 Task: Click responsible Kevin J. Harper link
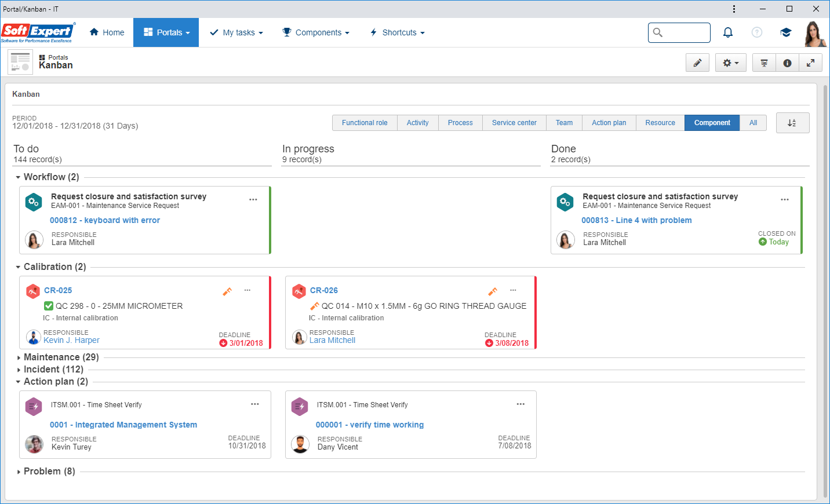71,340
